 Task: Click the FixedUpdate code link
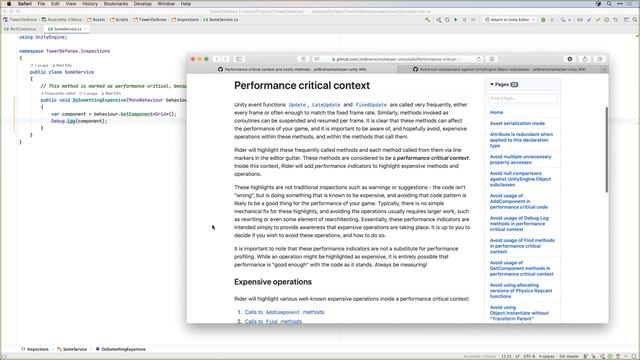371,105
